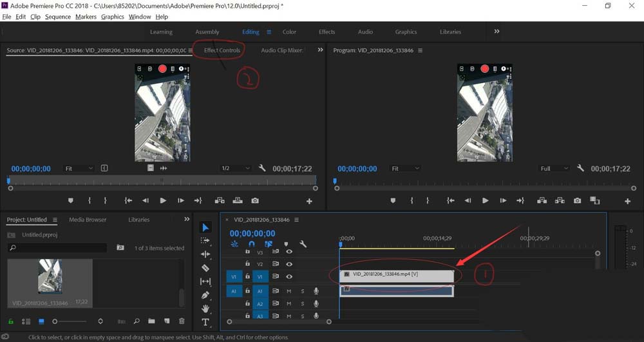Open the Color workspace
This screenshot has width=644, height=342.
tap(290, 32)
